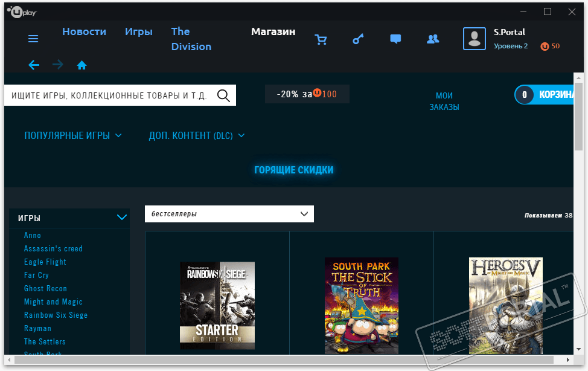Open the бестселлеры sort dropdown
The height and width of the screenshot is (371, 588).
coord(229,214)
